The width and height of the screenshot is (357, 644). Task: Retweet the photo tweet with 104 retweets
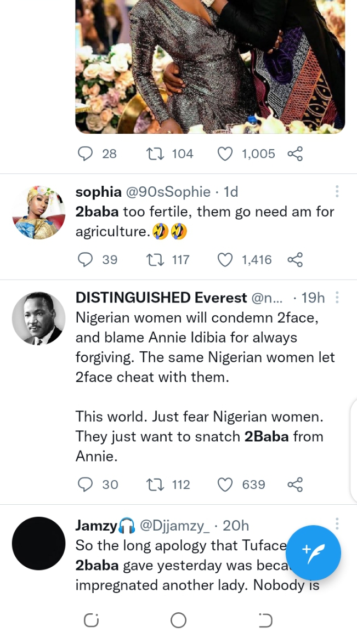click(154, 154)
